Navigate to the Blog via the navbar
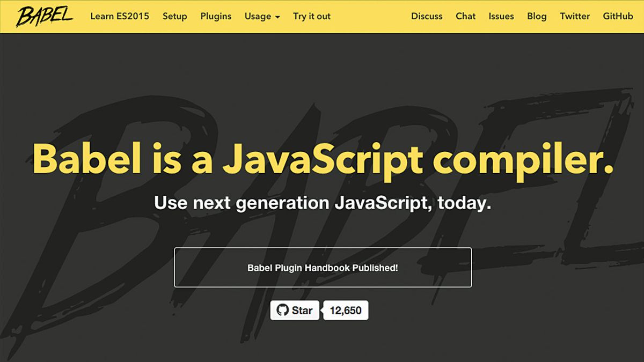 [x=537, y=16]
